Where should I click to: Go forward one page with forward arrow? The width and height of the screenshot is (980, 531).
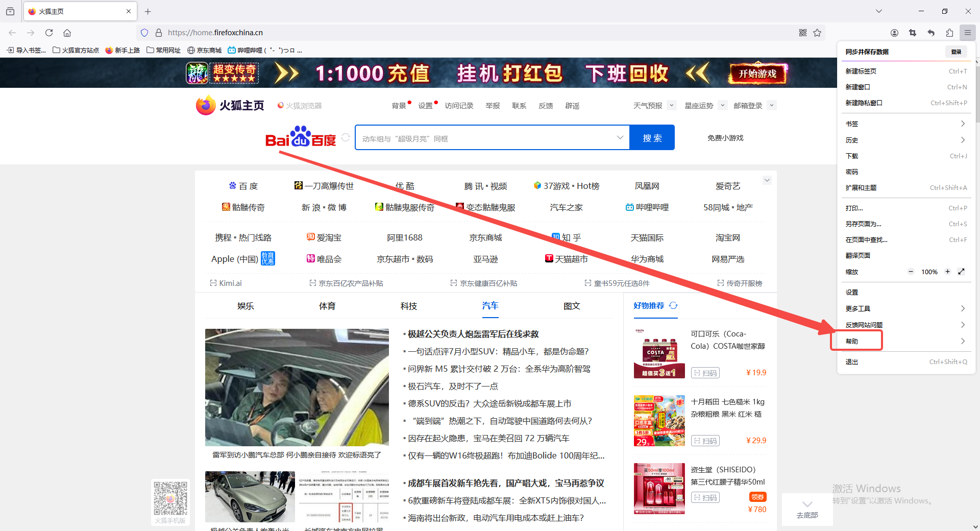coord(31,33)
